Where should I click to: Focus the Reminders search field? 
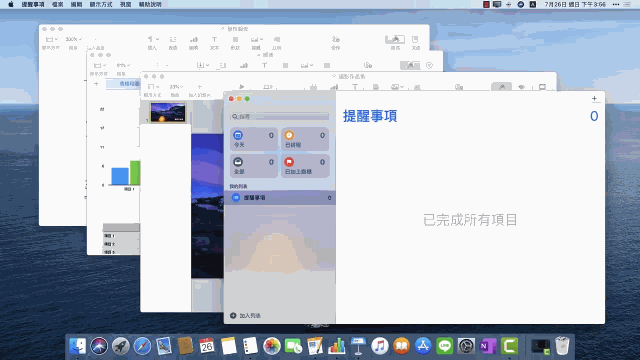(x=280, y=116)
